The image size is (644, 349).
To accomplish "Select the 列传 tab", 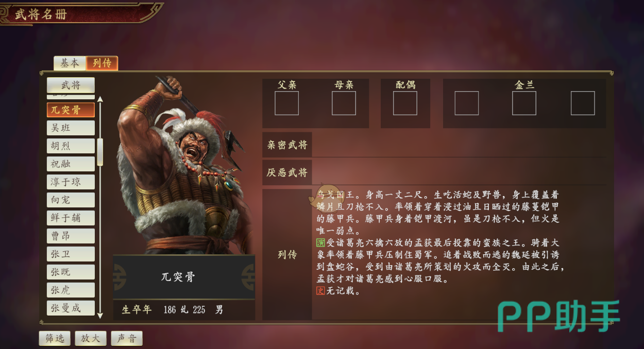I will (102, 63).
